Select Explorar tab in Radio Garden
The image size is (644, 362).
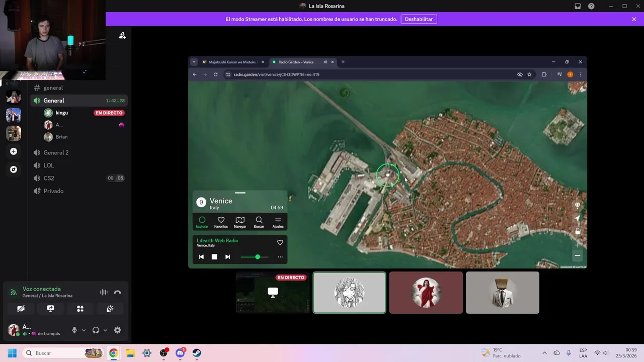(x=202, y=222)
